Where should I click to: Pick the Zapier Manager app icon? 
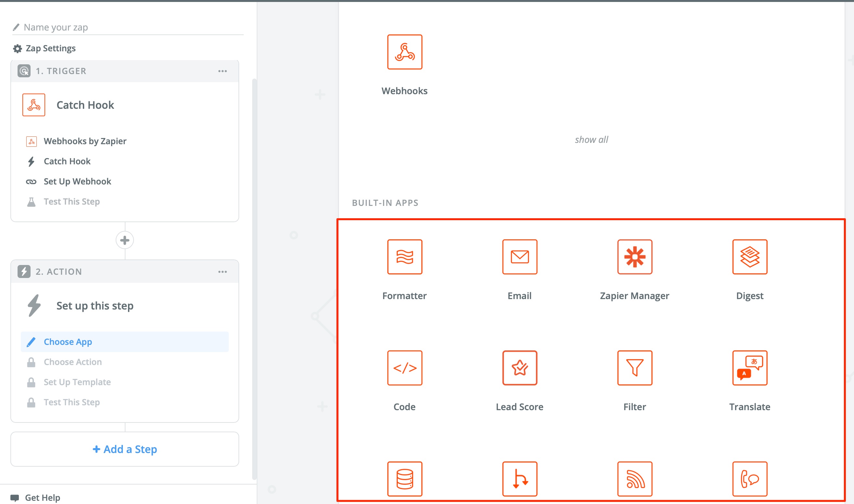coord(634,257)
